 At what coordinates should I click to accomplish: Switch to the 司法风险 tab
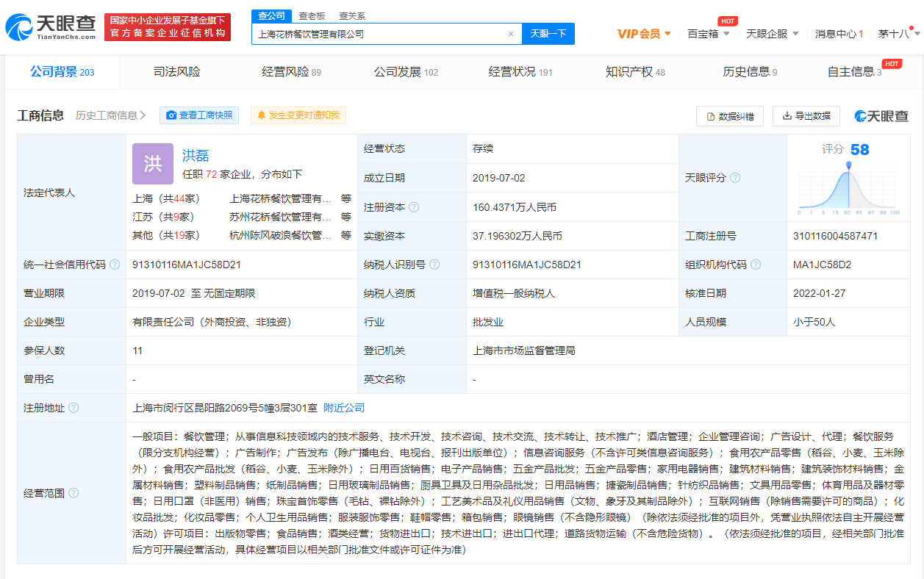coord(176,72)
